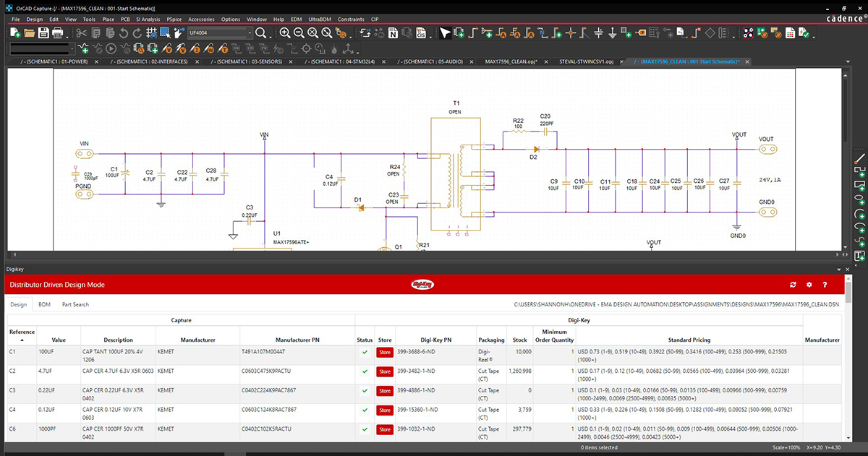Screen dimensions: 868x456
Task: Place a power symbol using its toolbar icon
Action: (598, 32)
